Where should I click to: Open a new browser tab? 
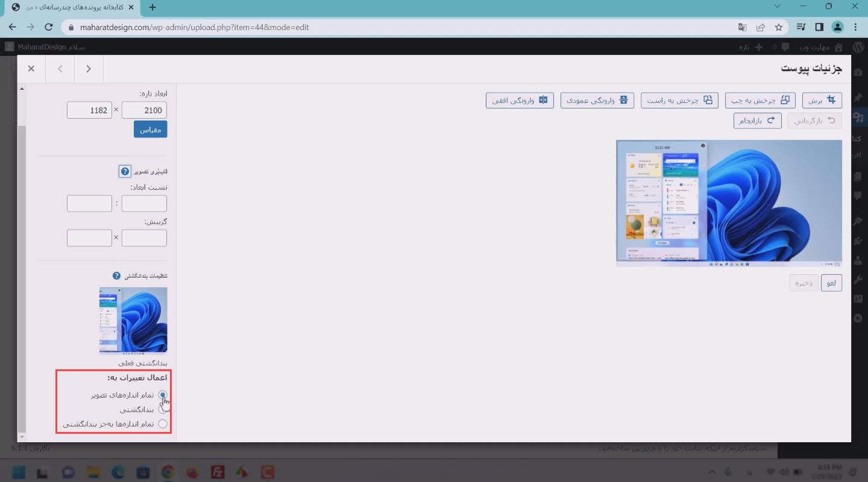pyautogui.click(x=153, y=7)
